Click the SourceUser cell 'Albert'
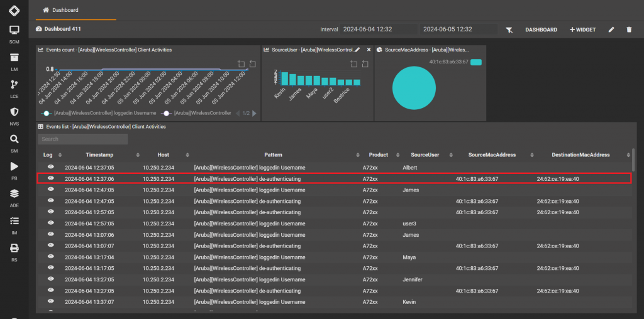Image resolution: width=644 pixels, height=319 pixels. click(x=410, y=168)
